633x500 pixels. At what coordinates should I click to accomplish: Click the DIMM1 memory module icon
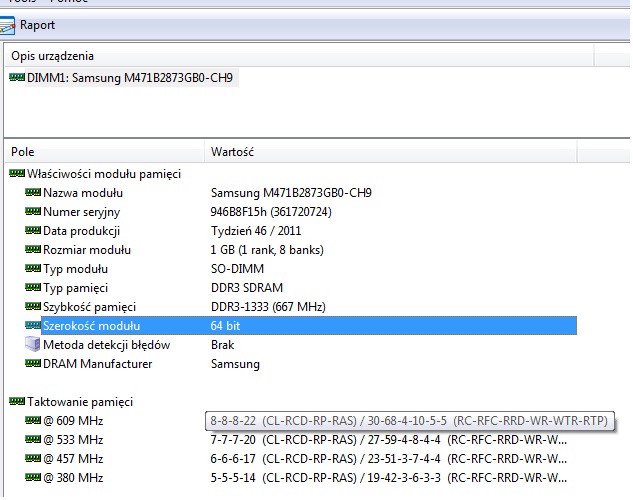tap(17, 77)
